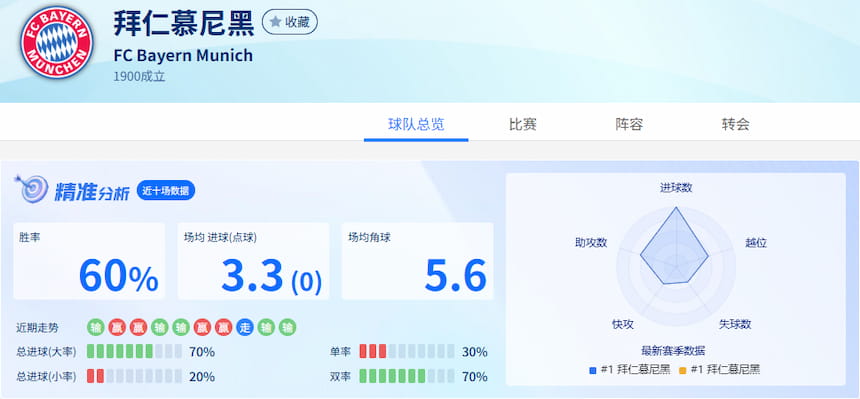
Task: Click the 场均角球 5.6 stat card
Action: (417, 261)
